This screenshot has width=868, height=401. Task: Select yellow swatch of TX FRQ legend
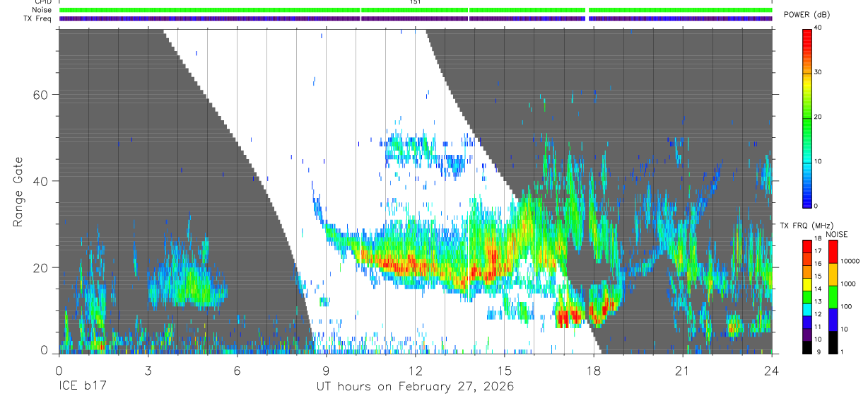click(807, 284)
